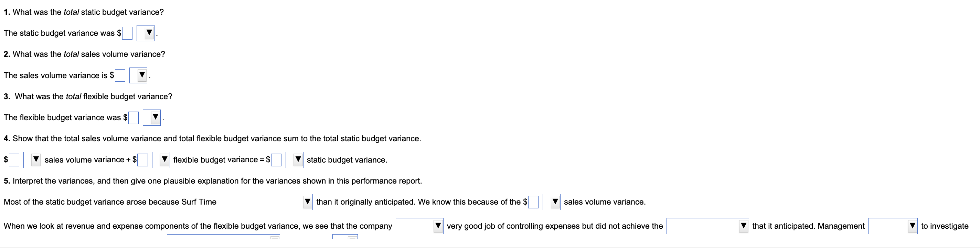Viewport: 980px width, 248px height.
Task: Open the sales volume variance dropdown in question 5
Action: click(551, 202)
